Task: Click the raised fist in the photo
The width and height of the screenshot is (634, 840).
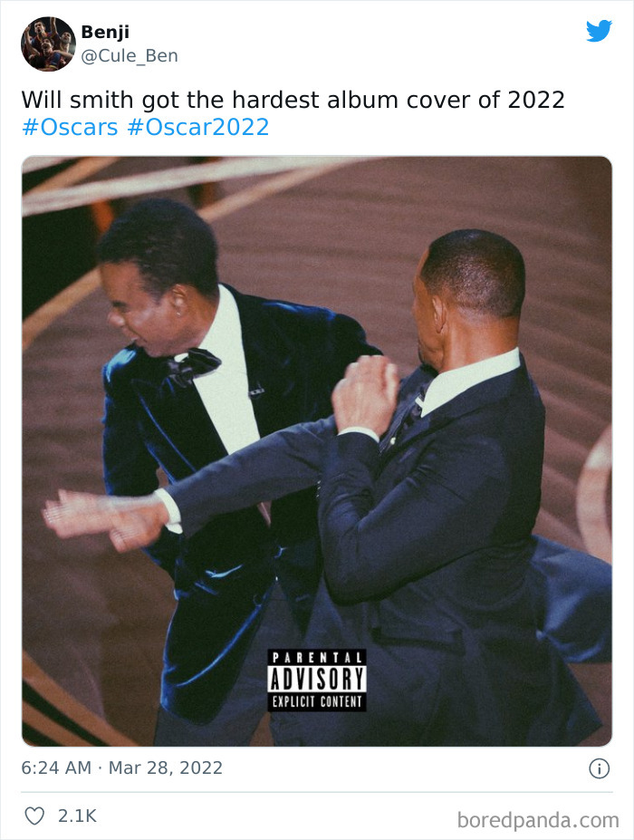Action: (x=366, y=394)
